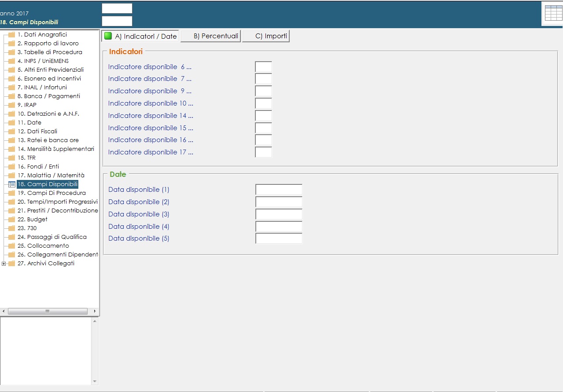Click the folder icon beside TFR
Screen dimensions: 563x392
click(12, 158)
